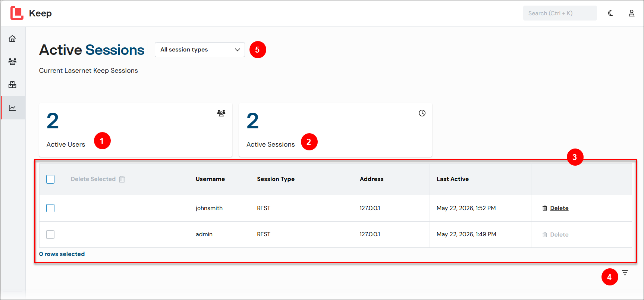Viewport: 644px width, 300px height.
Task: Open the table filter icon
Action: tap(625, 273)
